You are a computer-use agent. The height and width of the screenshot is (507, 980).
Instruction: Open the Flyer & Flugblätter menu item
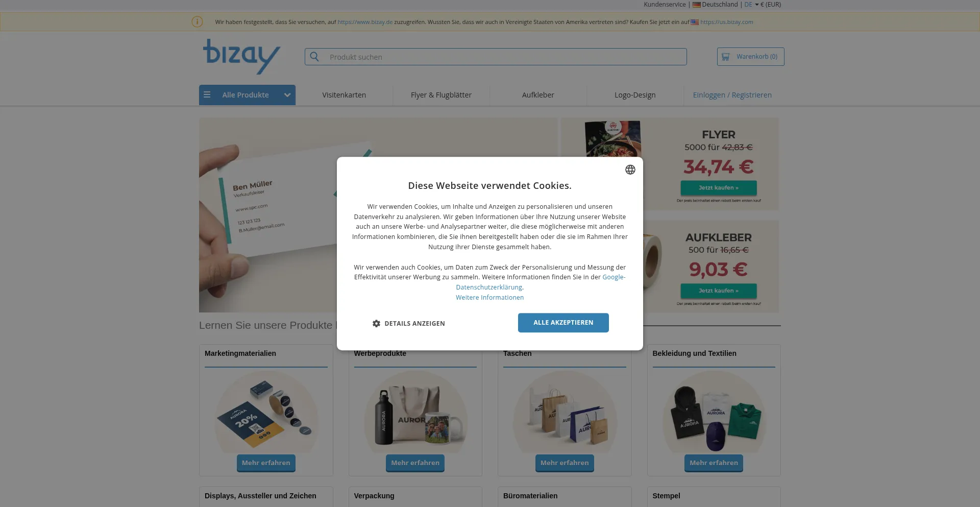point(441,95)
